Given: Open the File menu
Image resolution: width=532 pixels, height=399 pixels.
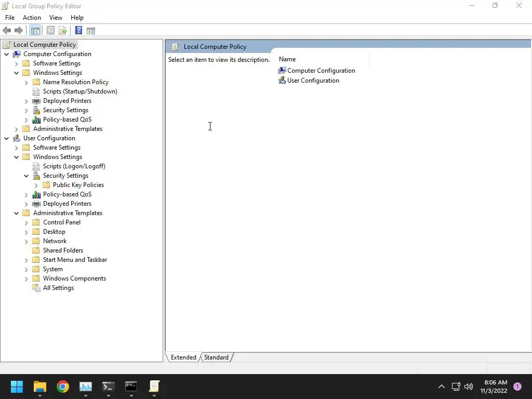Looking at the screenshot, I should 10,18.
